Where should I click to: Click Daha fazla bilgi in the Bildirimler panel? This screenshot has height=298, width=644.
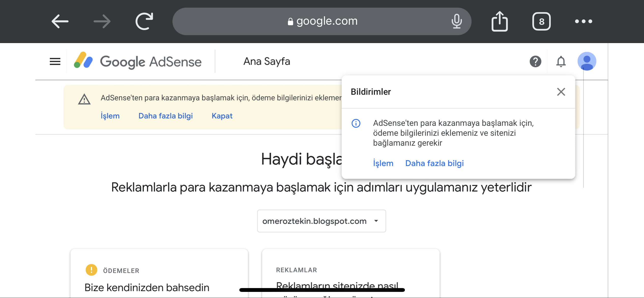[434, 163]
